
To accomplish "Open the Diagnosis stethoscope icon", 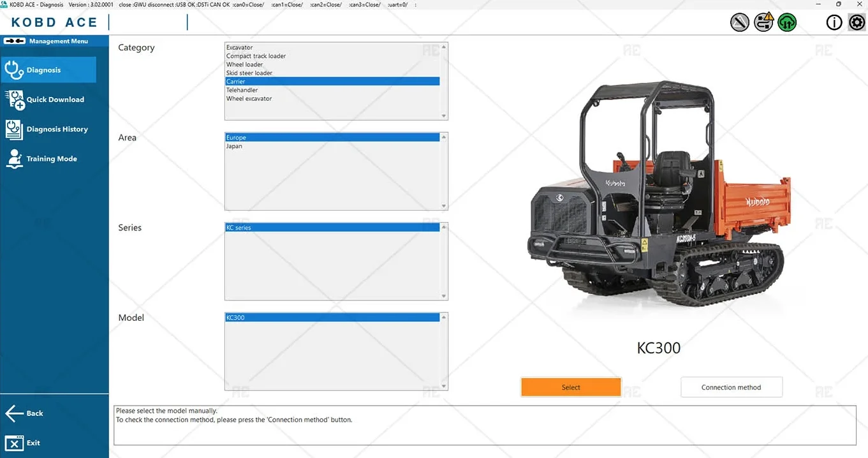I will (13, 70).
